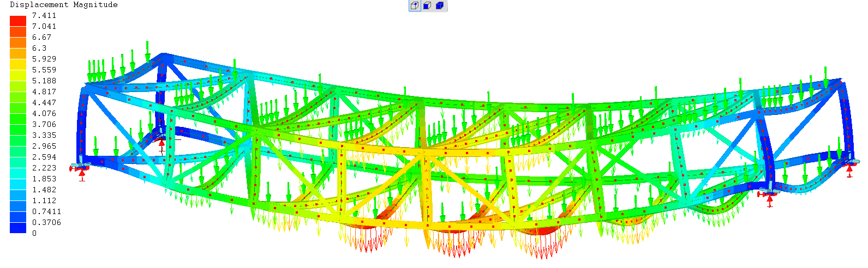The image size is (868, 268).
Task: Select the 1.482 legend value label
Action: coord(44,190)
